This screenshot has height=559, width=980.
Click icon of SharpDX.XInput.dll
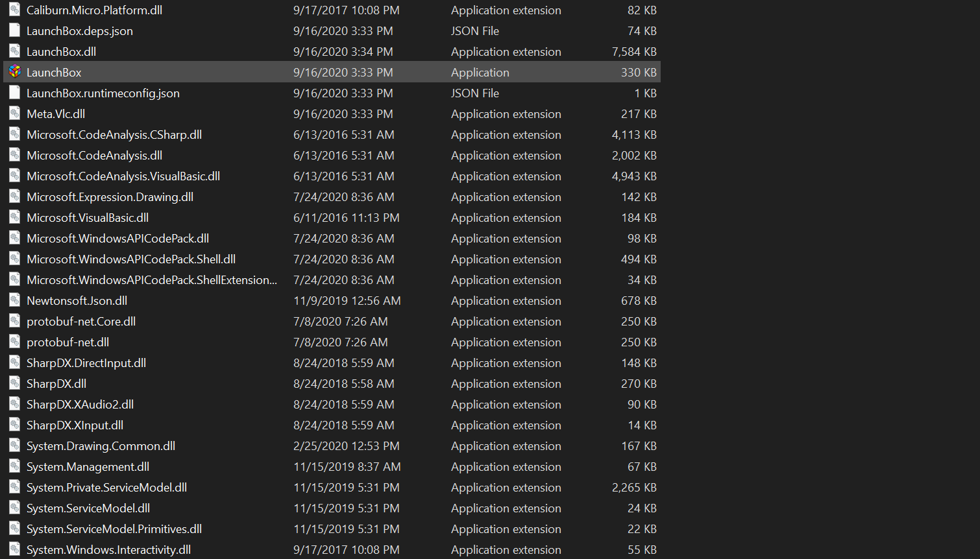coord(14,425)
